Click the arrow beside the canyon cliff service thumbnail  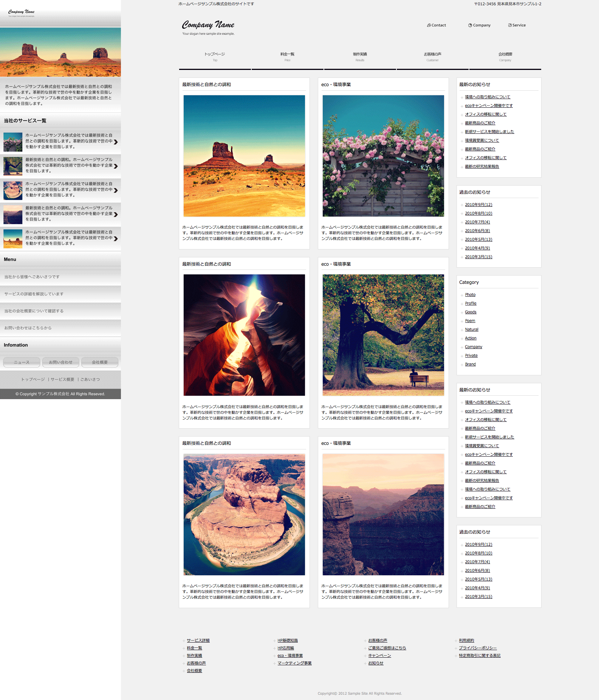pos(116,215)
